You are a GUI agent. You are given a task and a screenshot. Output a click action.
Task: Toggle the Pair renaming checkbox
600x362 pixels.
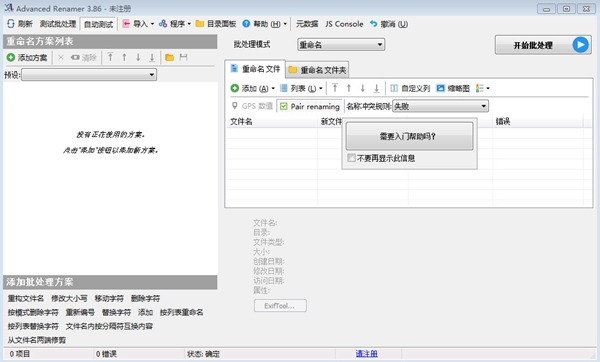coord(284,106)
